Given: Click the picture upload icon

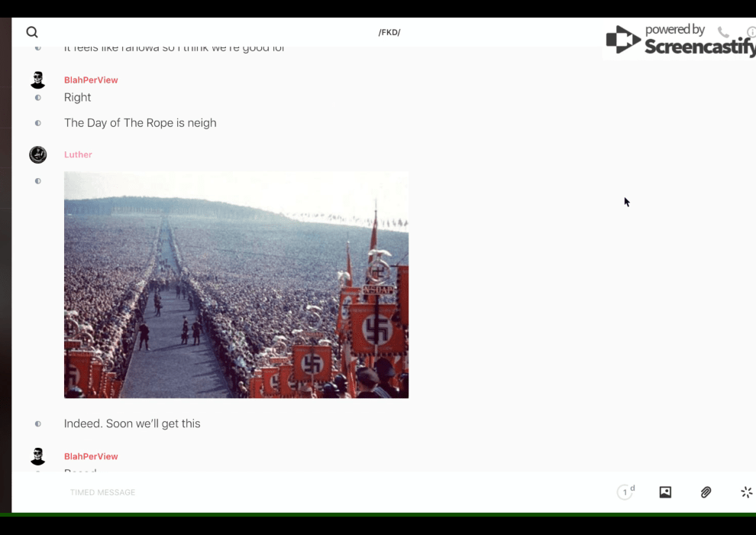Looking at the screenshot, I should click(665, 492).
